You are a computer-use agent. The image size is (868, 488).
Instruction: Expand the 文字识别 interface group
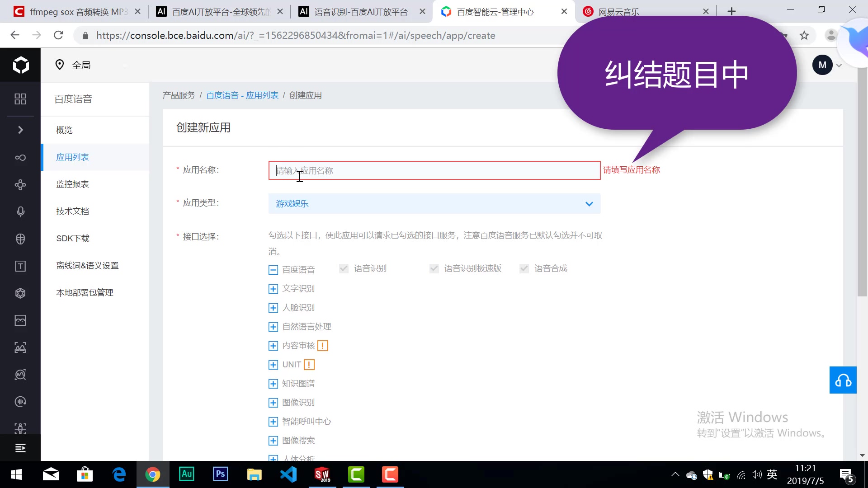(273, 289)
